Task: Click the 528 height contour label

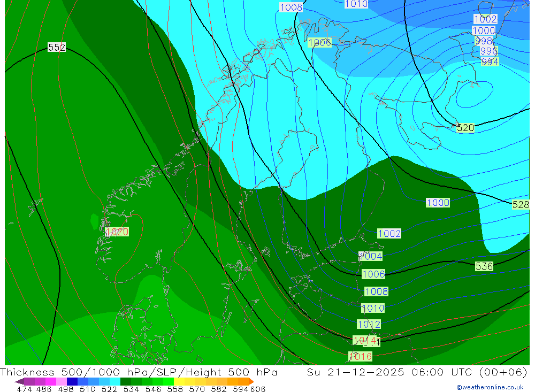Action: 521,205
